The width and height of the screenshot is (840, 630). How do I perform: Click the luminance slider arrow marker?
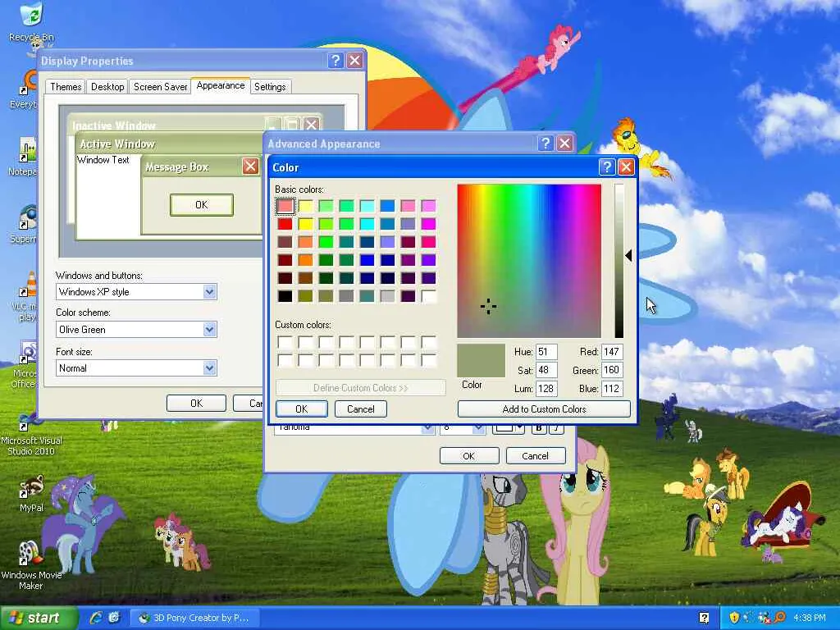[629, 256]
